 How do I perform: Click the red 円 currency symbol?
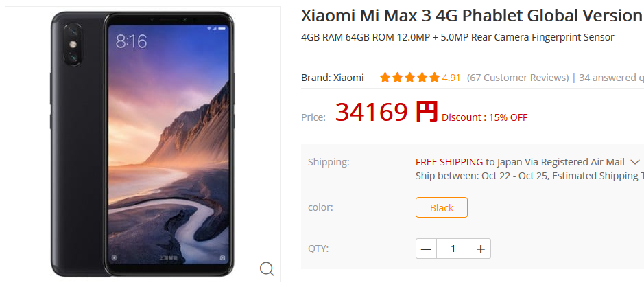[x=427, y=112]
